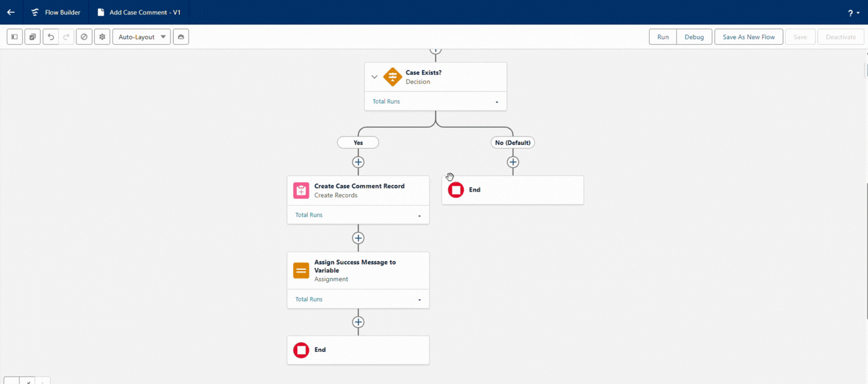Image resolution: width=868 pixels, height=384 pixels.
Task: Add element under the Yes branch
Action: point(358,162)
